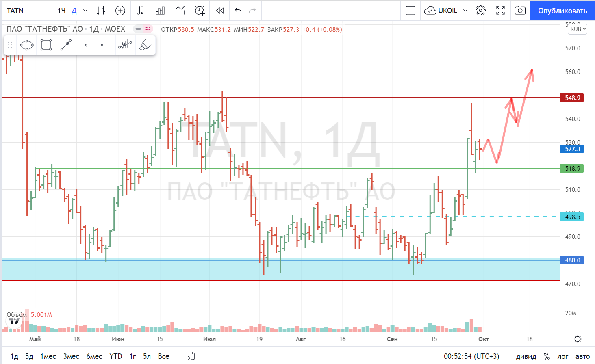Click the Объём volume indicator label
Viewport: 595px width, 364px height.
(17, 314)
